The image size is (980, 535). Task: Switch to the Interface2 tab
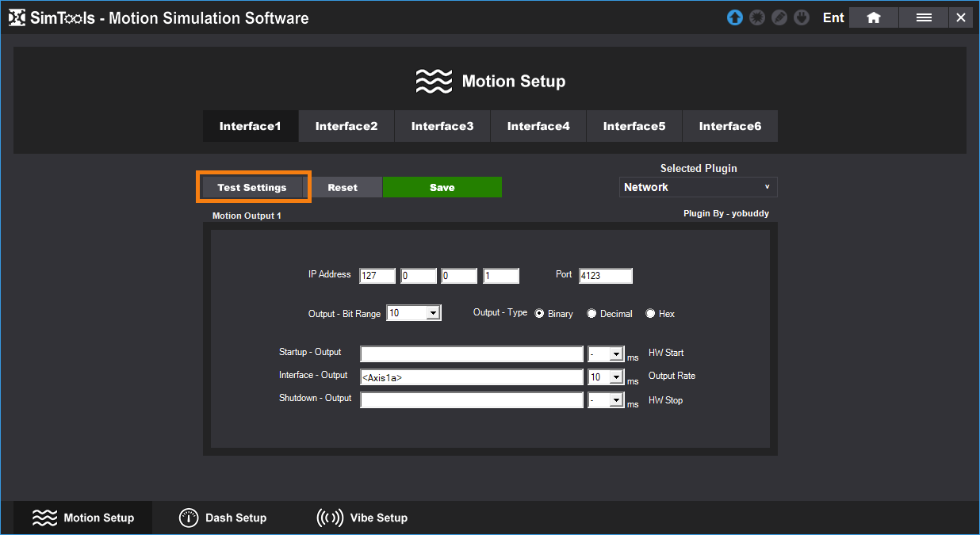pos(346,126)
